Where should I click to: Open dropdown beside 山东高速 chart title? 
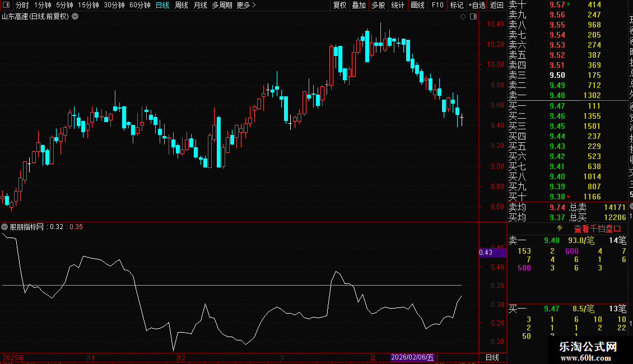point(75,17)
